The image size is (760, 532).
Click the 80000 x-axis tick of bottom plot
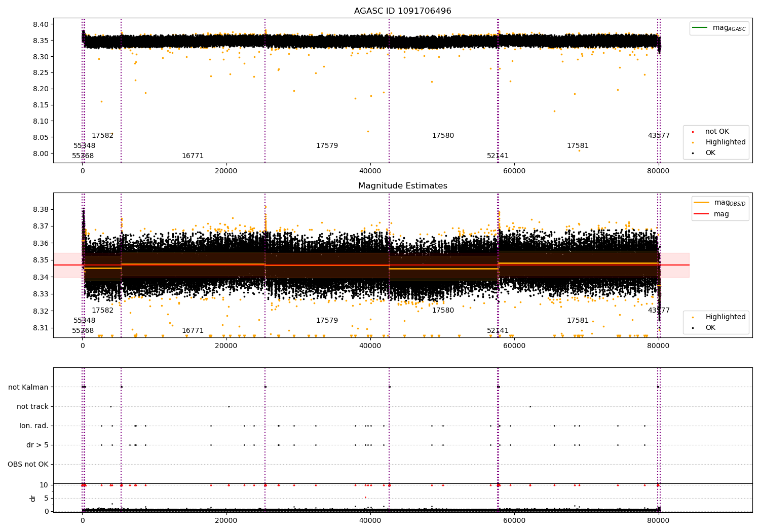[x=658, y=520]
